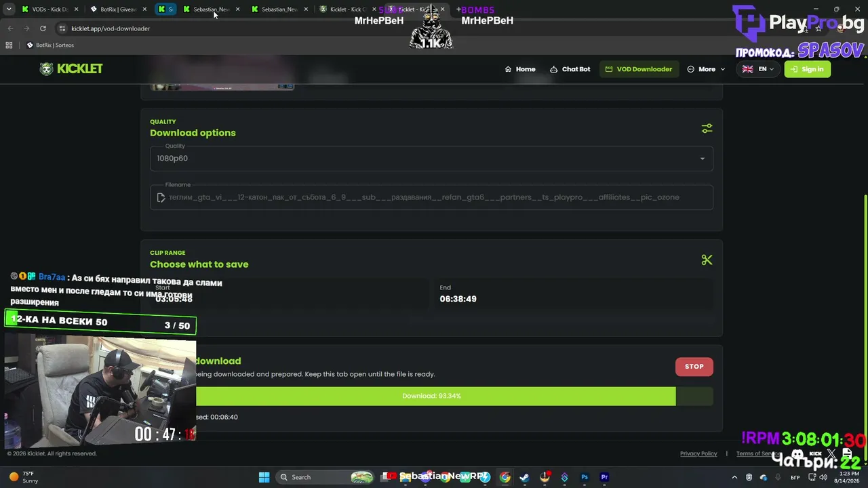This screenshot has height=488, width=868.
Task: Go back in browser history
Action: pos(10,28)
